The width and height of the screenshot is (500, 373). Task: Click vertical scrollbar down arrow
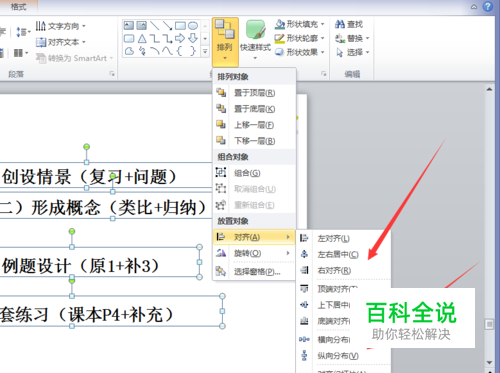pos(489,362)
